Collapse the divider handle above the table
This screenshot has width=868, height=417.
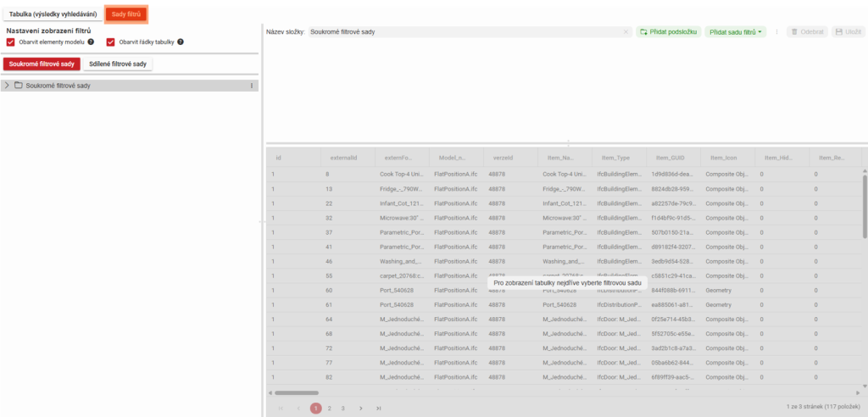(x=567, y=143)
